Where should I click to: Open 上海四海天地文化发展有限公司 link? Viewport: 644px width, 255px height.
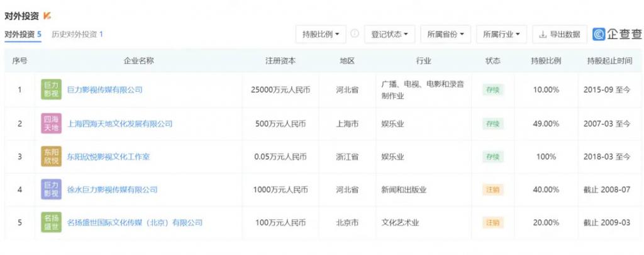tap(119, 124)
